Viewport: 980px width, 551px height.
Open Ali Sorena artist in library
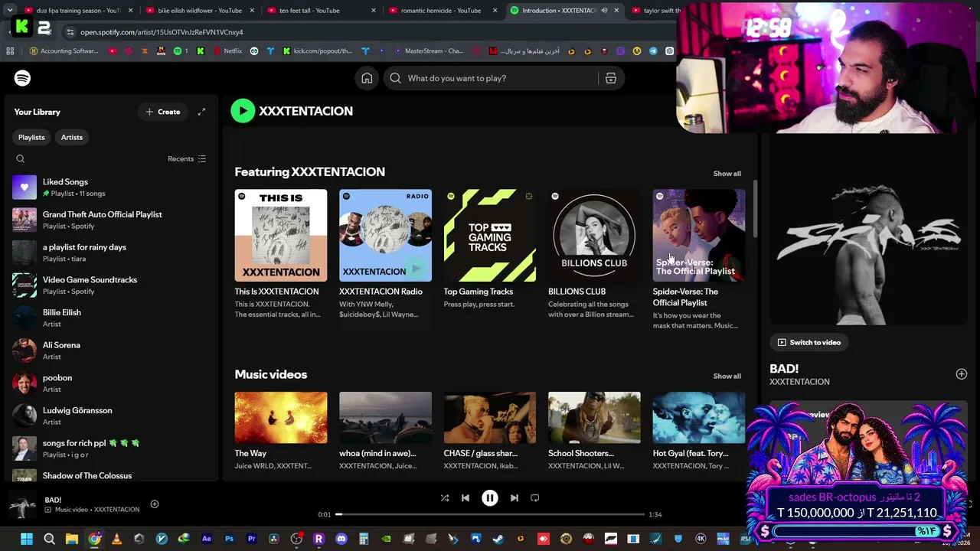click(111, 350)
